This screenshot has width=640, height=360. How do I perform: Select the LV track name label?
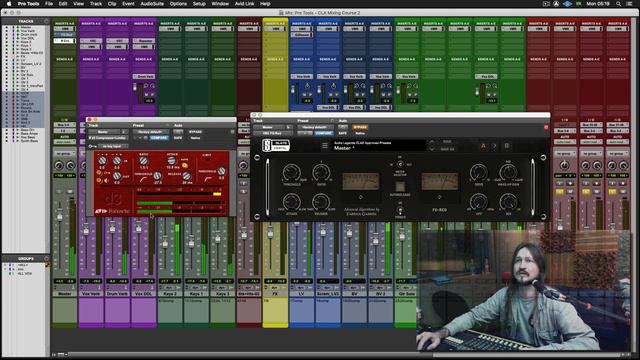pyautogui.click(x=301, y=294)
